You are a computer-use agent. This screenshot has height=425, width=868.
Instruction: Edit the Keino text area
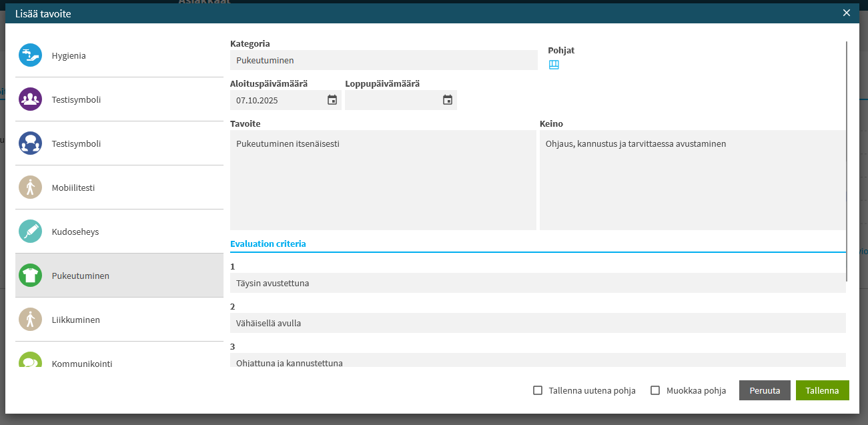pos(692,180)
